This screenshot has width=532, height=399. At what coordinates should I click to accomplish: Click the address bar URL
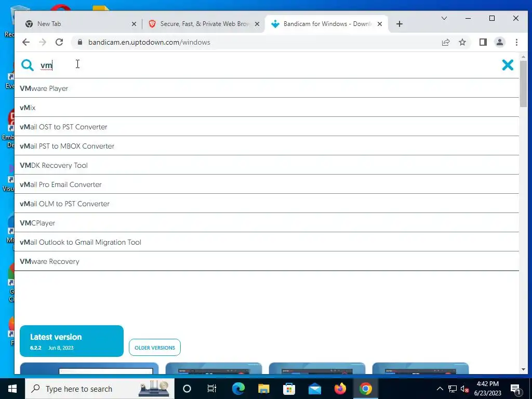[x=149, y=42]
